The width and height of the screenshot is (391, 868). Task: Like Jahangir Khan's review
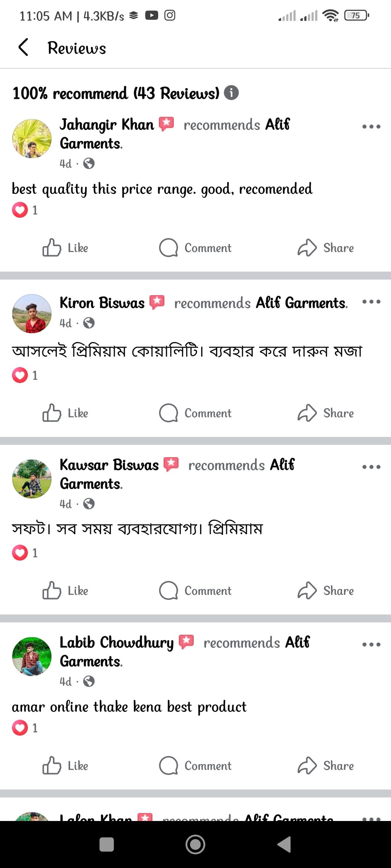click(66, 248)
